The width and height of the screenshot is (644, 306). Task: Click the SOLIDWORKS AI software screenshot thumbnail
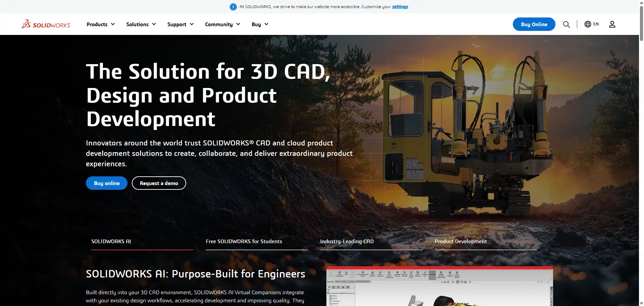(x=440, y=286)
